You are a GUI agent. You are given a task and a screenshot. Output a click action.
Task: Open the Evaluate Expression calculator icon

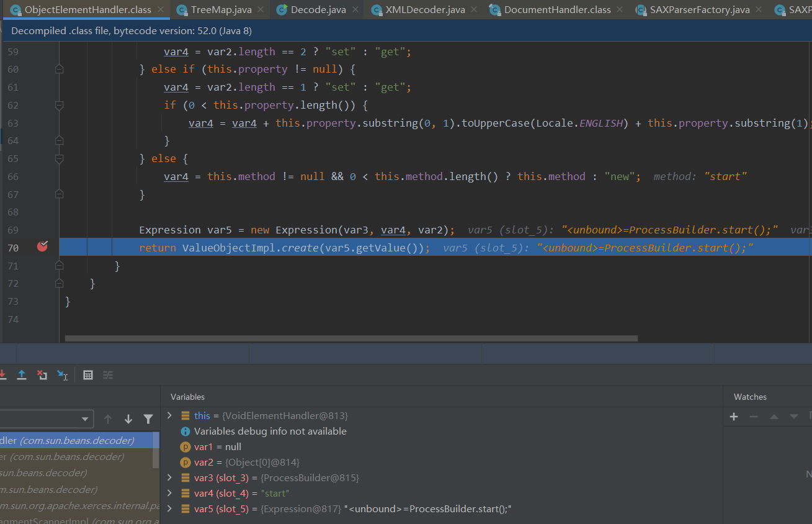tap(88, 374)
